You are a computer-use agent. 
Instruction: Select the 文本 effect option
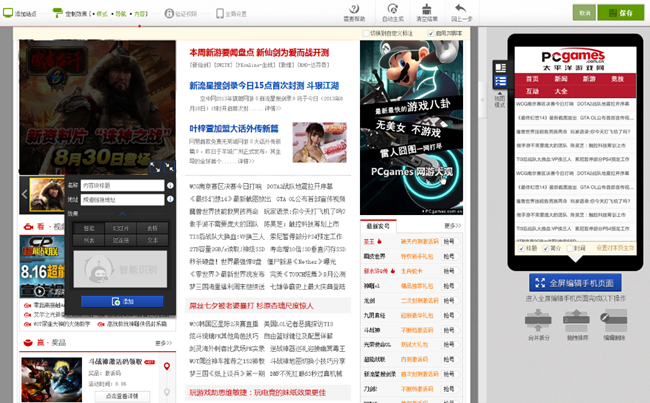pos(152,240)
